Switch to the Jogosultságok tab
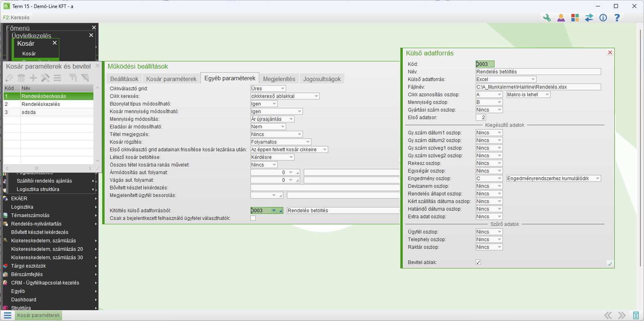644x321 pixels. coord(322,79)
